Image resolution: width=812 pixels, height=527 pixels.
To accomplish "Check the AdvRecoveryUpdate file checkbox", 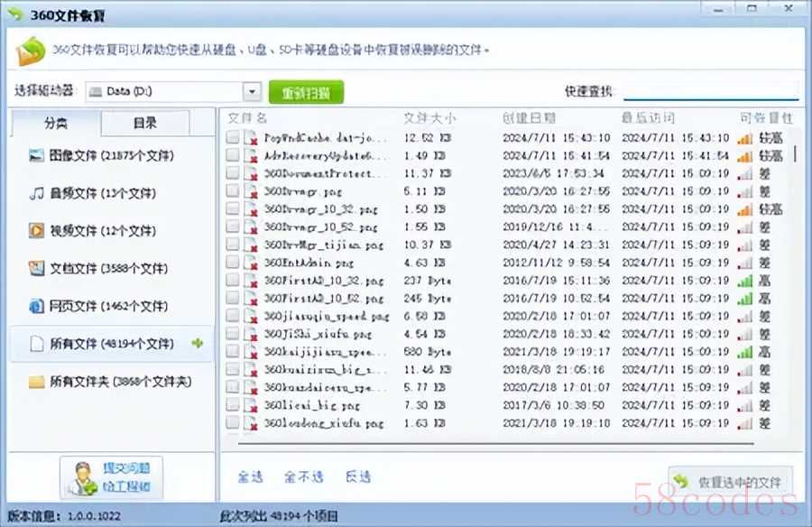I will point(233,154).
